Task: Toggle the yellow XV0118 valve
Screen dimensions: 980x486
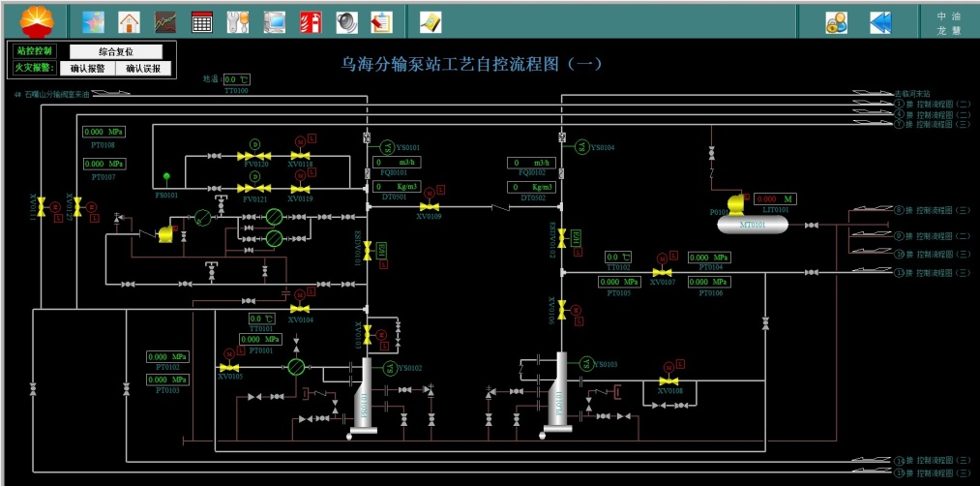Action: [300, 156]
